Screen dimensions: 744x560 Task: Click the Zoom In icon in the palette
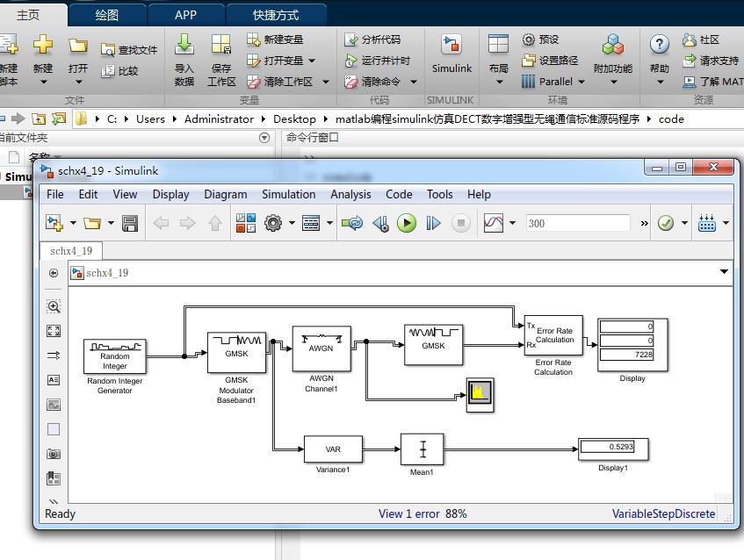pos(54,306)
